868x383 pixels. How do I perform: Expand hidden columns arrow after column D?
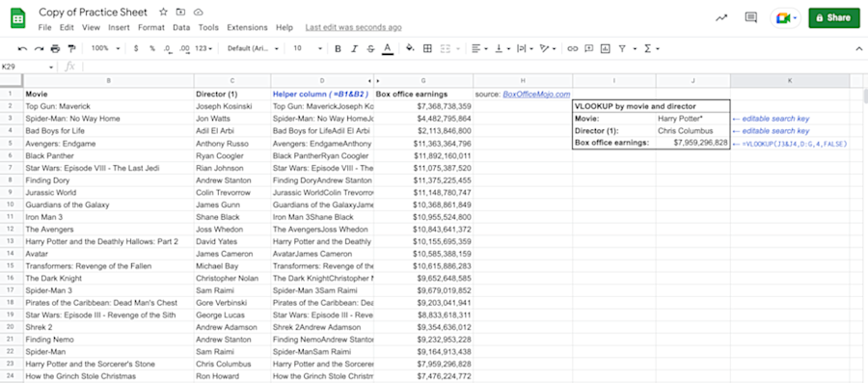(369, 81)
